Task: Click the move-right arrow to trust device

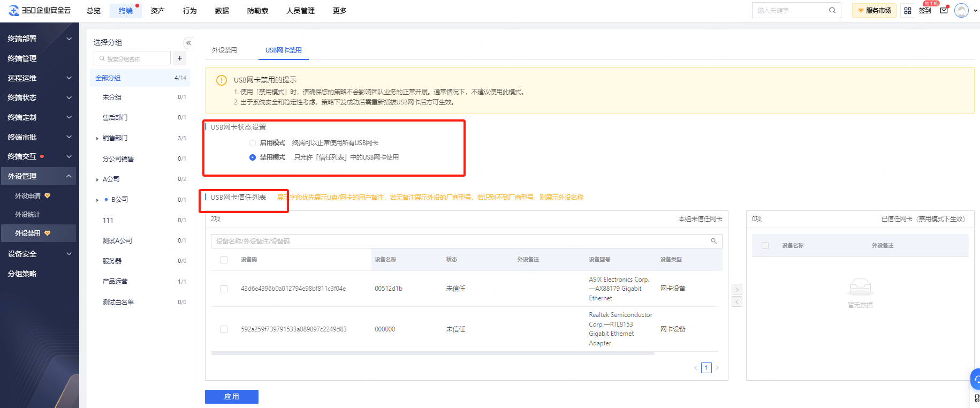Action: (737, 289)
